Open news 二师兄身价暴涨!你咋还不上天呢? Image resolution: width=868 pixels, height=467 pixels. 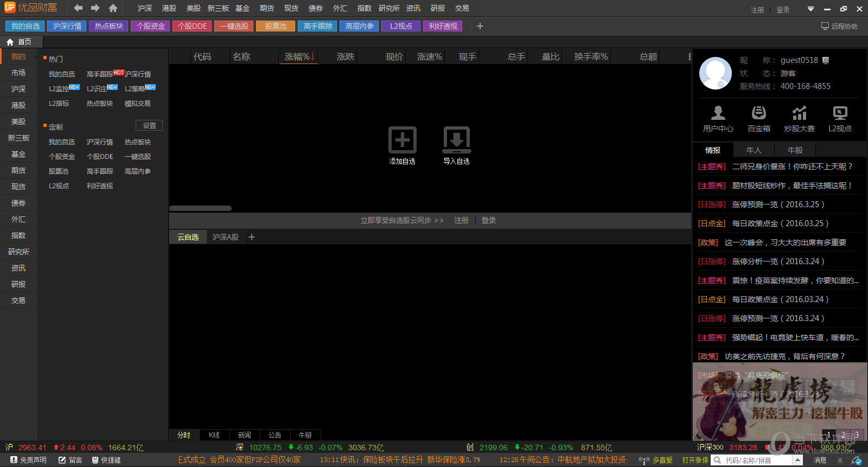(793, 167)
